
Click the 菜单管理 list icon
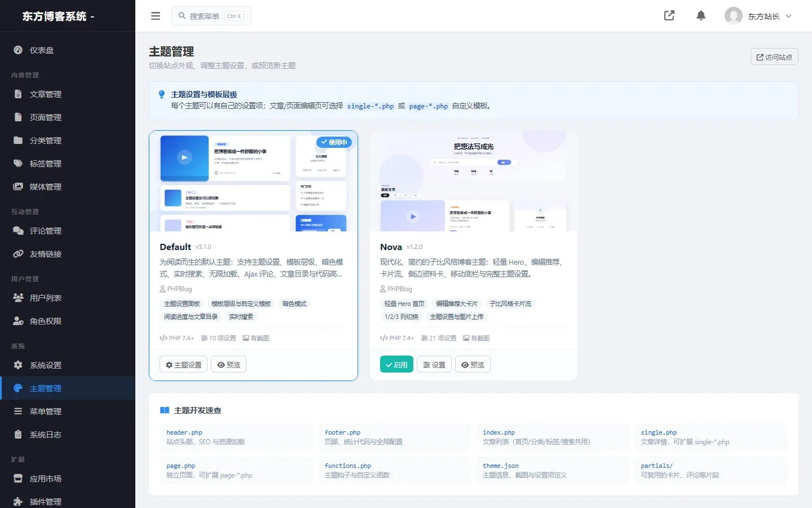coord(18,411)
